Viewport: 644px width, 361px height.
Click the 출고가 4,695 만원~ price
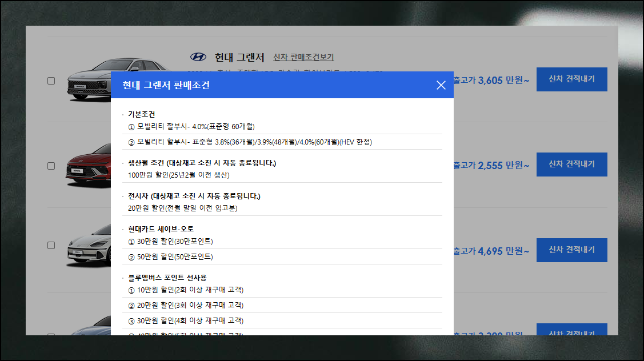pos(491,251)
